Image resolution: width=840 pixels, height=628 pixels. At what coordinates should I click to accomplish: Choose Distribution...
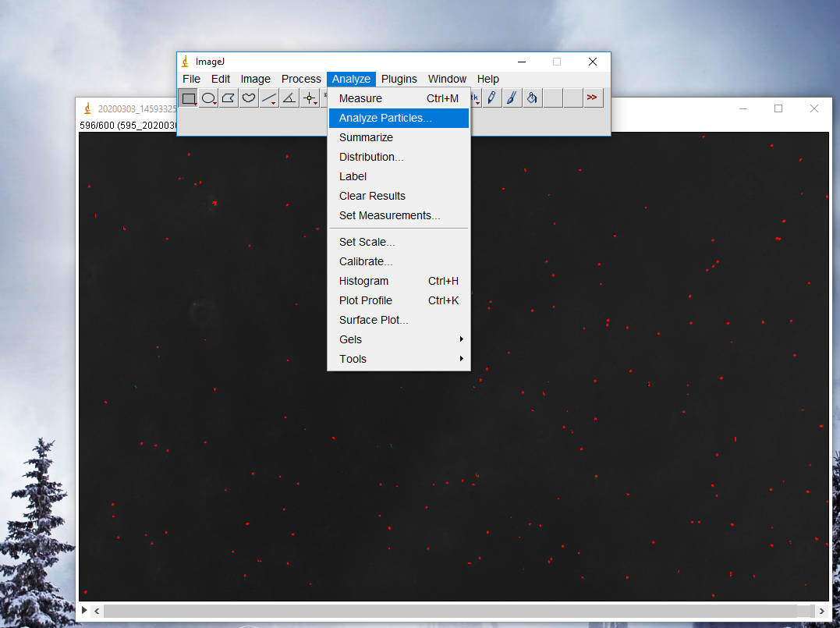pos(399,157)
